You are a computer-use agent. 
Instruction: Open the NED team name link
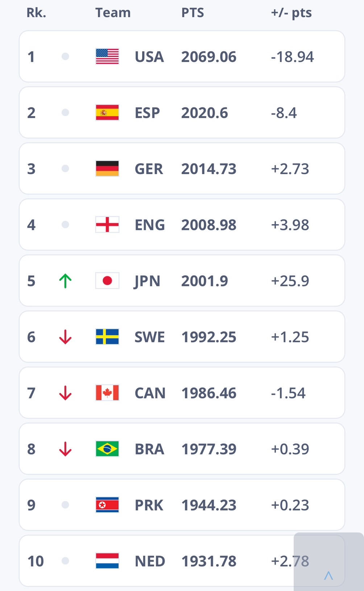pyautogui.click(x=150, y=561)
